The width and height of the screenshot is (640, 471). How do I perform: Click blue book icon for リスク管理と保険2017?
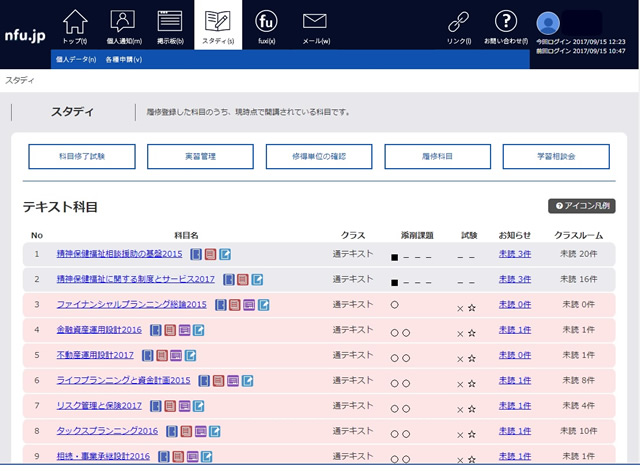pos(156,406)
